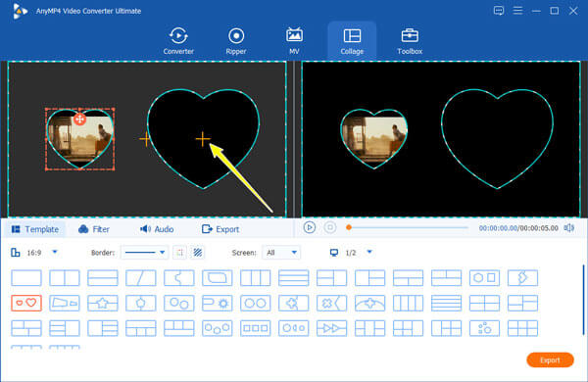Open the hamburger menu in title bar
588x382 pixels.
[x=517, y=11]
